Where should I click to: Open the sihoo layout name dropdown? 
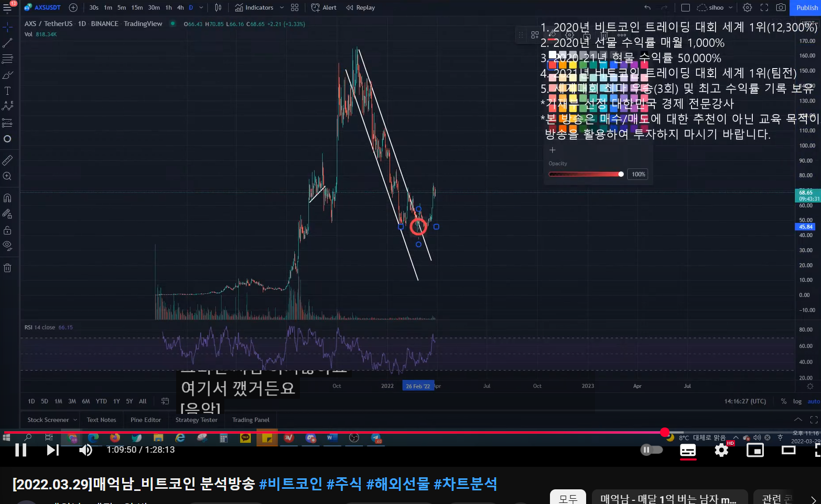[x=715, y=8]
